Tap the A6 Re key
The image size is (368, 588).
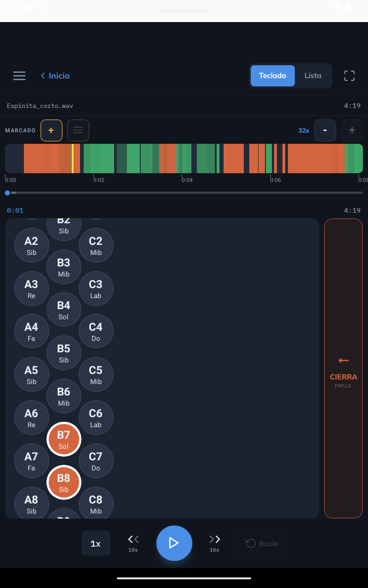pyautogui.click(x=32, y=418)
